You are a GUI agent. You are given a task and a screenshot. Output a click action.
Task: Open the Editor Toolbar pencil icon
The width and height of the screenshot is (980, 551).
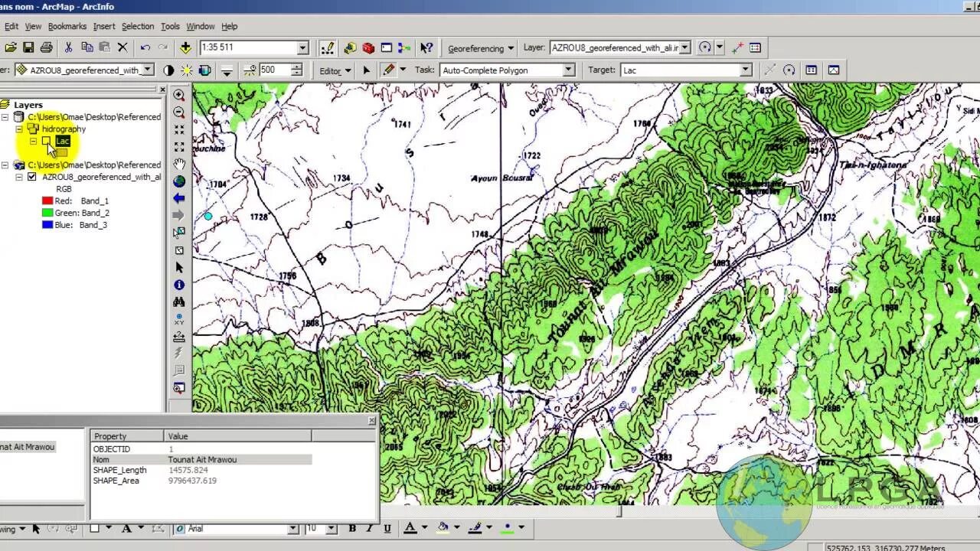[x=328, y=47]
